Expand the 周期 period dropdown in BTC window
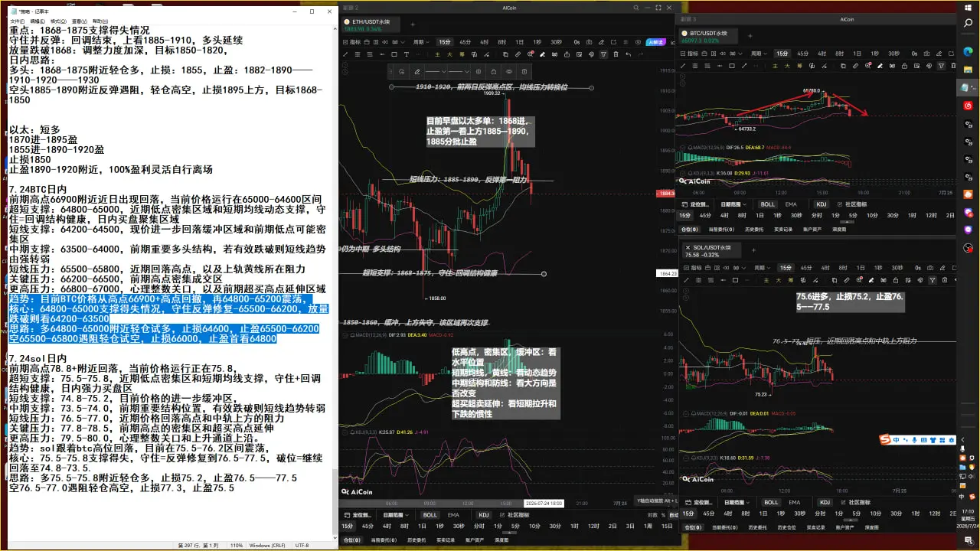The height and width of the screenshot is (551, 980). (759, 54)
